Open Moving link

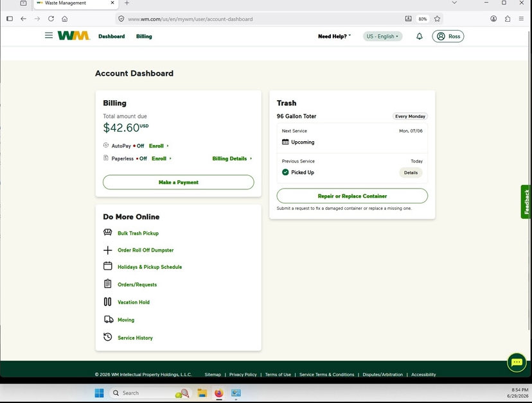(x=126, y=320)
